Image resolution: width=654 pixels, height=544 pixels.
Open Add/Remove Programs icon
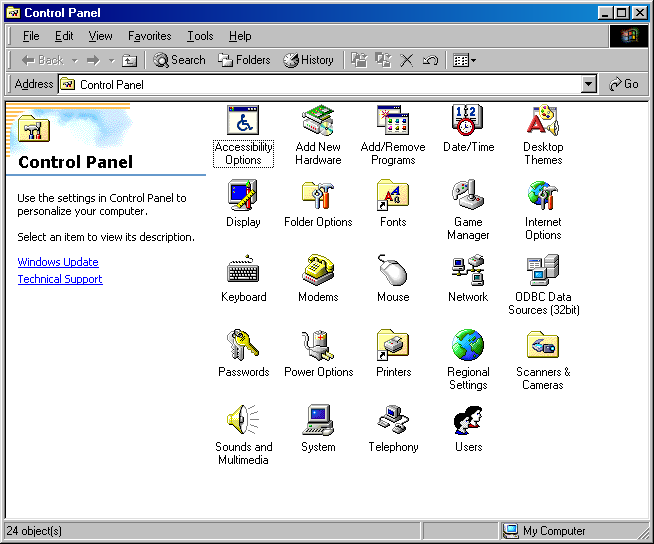393,121
